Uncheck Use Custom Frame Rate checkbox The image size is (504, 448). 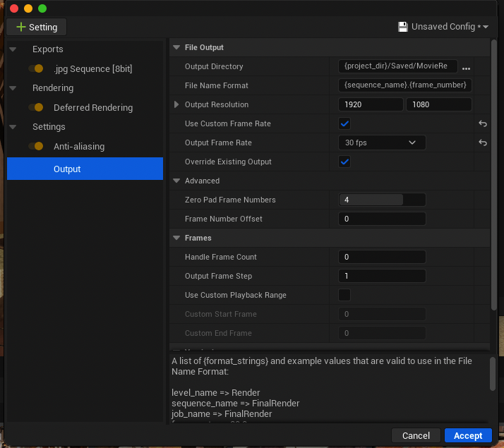tap(344, 123)
